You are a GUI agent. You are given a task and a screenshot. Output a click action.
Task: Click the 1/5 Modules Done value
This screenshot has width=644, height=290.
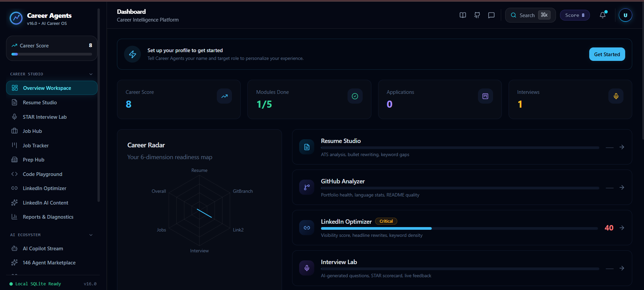point(264,104)
